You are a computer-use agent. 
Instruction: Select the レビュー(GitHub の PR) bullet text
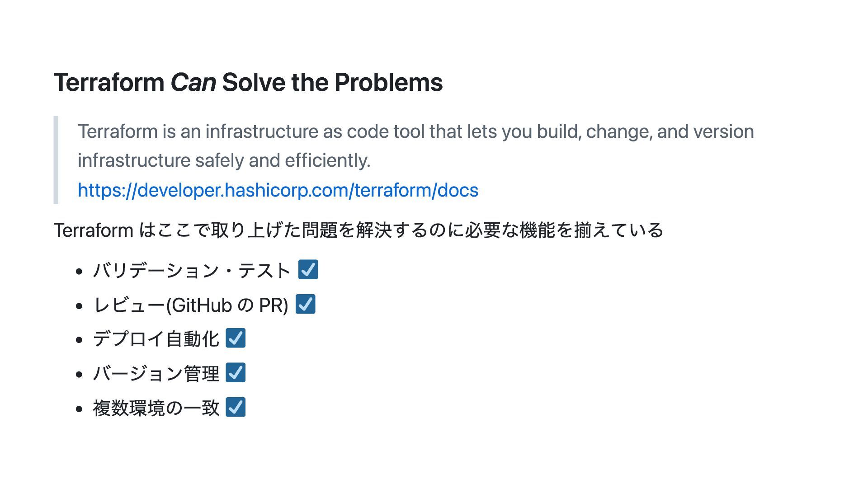click(190, 305)
